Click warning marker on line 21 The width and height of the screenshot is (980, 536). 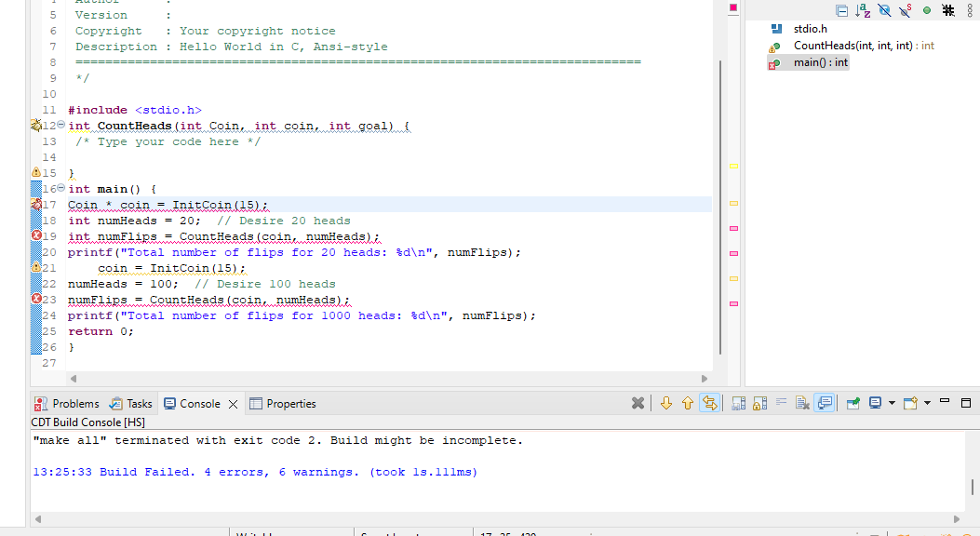tap(36, 267)
